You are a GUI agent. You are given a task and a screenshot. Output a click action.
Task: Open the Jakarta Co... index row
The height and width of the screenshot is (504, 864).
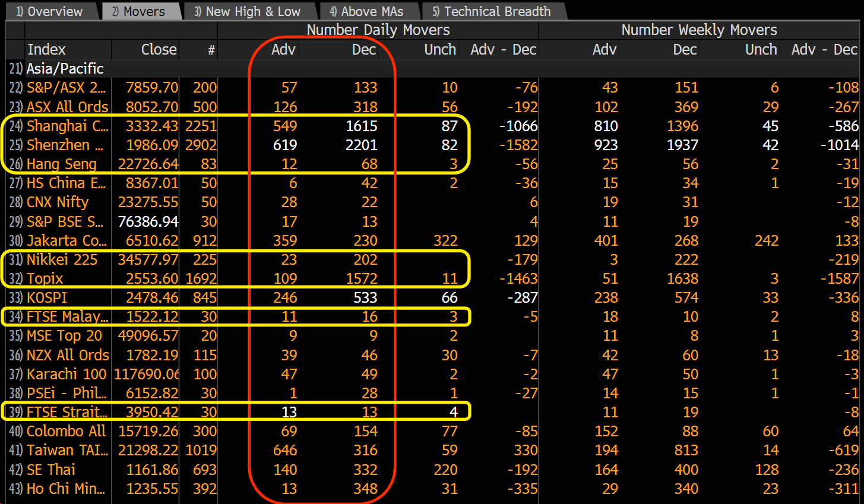67,240
